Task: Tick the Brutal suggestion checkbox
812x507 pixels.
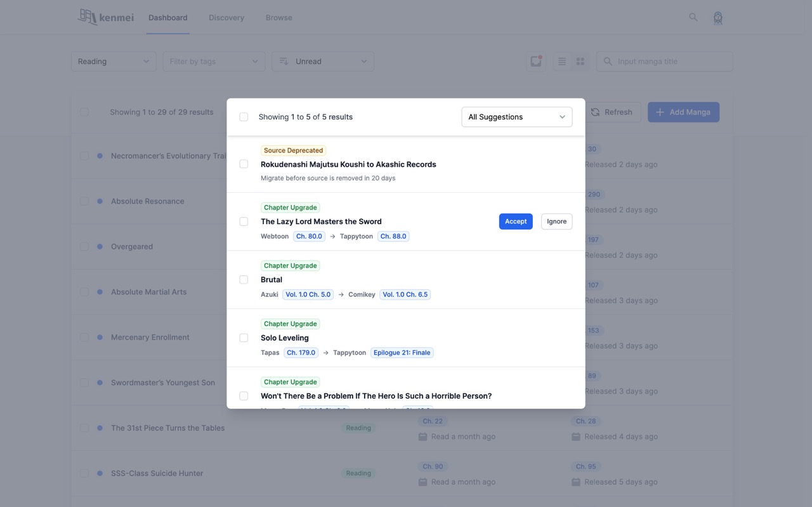Action: tap(244, 280)
